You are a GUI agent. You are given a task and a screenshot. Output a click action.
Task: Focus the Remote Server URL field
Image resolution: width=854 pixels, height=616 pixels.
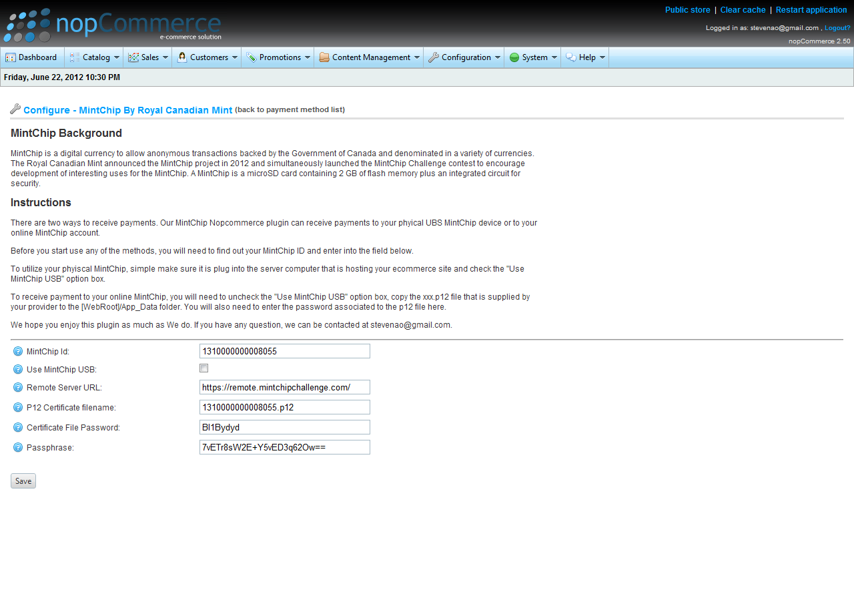click(285, 387)
